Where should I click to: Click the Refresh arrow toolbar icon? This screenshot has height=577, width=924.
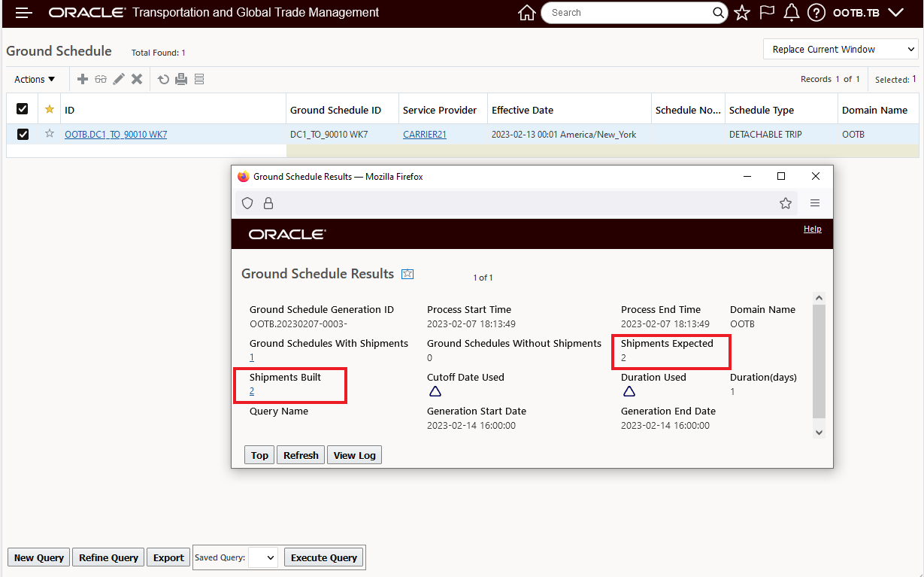tap(163, 79)
